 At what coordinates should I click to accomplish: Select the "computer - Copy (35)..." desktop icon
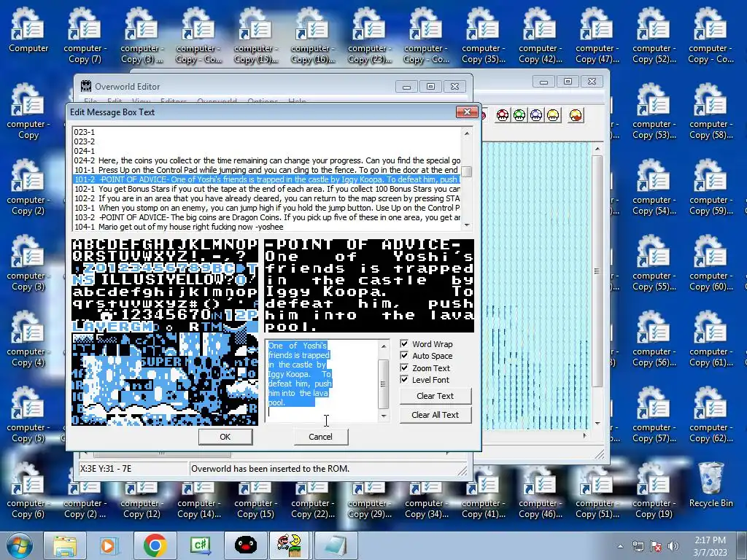point(483,36)
